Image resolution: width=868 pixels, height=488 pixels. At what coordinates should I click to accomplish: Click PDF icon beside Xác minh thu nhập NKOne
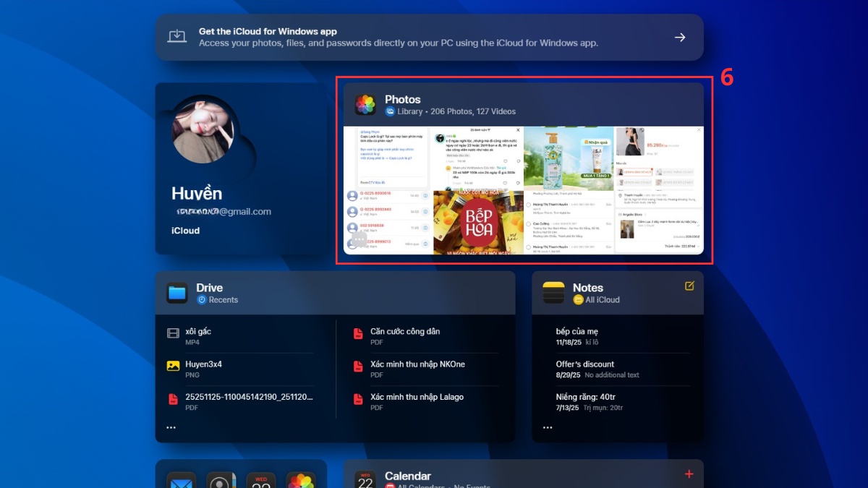[x=357, y=367]
